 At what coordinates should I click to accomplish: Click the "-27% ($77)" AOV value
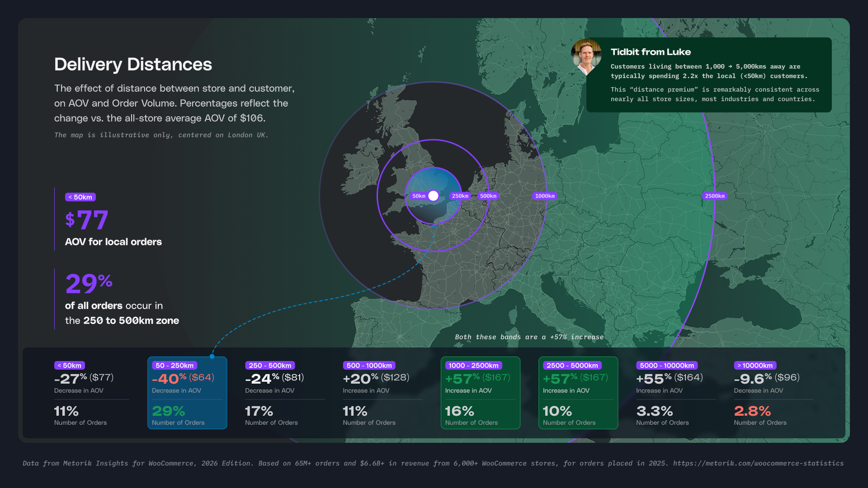(x=84, y=378)
